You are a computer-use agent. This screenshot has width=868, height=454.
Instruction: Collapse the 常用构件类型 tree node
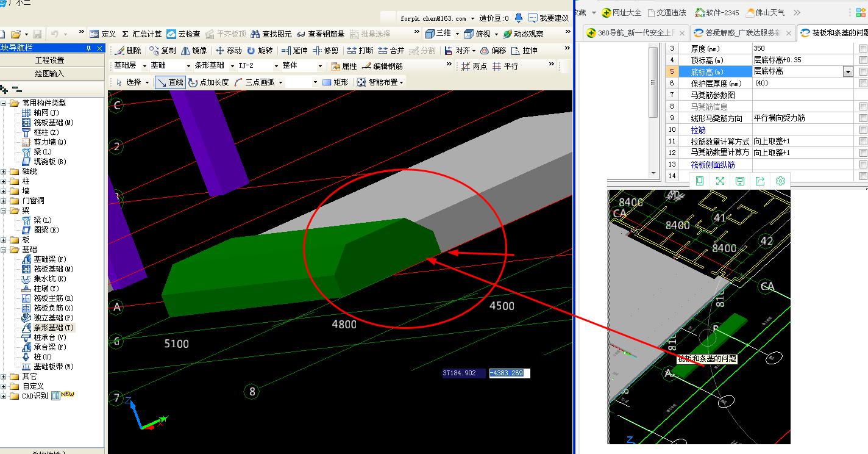(x=4, y=103)
